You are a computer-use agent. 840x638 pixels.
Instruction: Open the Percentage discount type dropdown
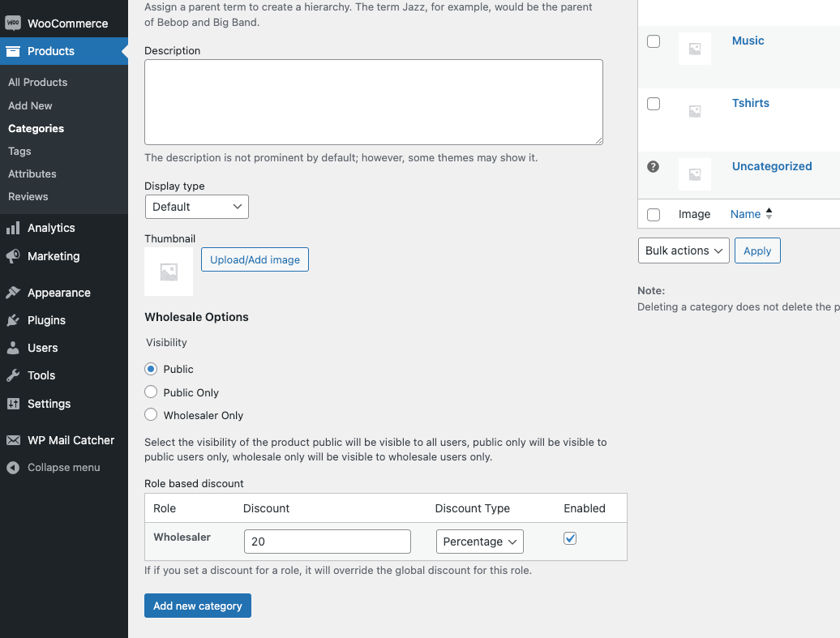tap(479, 542)
